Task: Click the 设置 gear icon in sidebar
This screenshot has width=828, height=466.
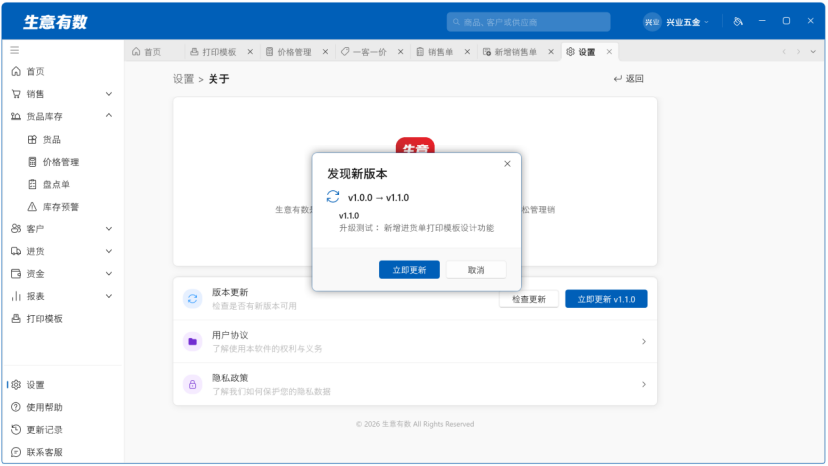Action: (16, 385)
